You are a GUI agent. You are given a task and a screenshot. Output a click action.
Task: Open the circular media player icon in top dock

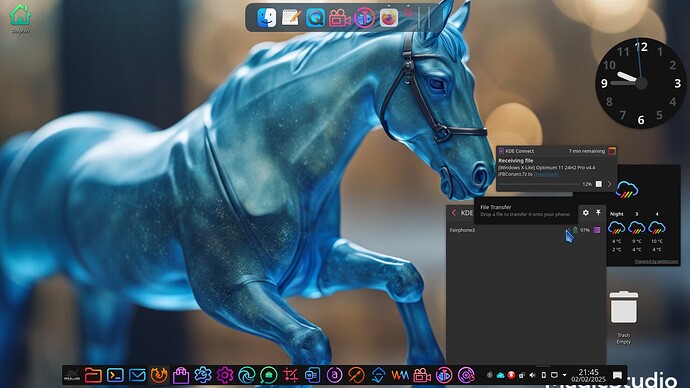click(364, 18)
